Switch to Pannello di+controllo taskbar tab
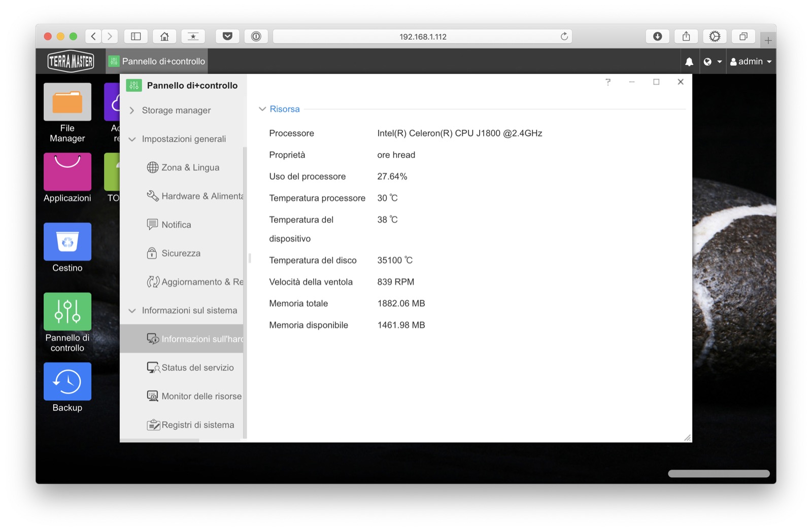812x531 pixels. [157, 61]
